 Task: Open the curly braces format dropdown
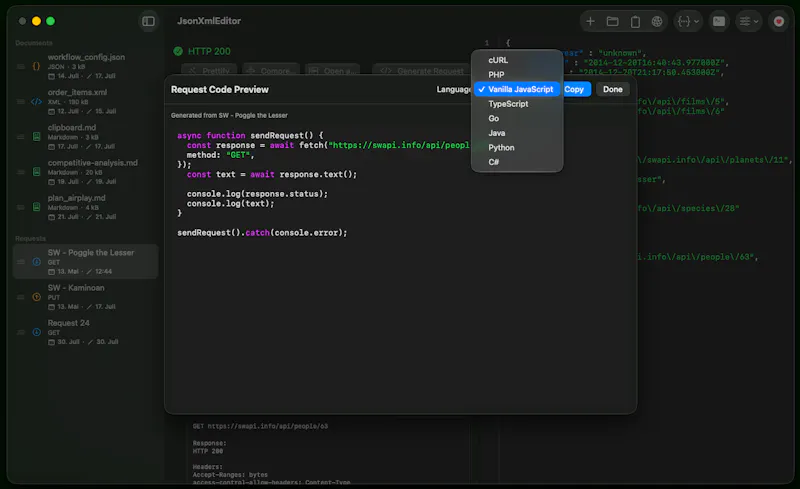(x=687, y=21)
